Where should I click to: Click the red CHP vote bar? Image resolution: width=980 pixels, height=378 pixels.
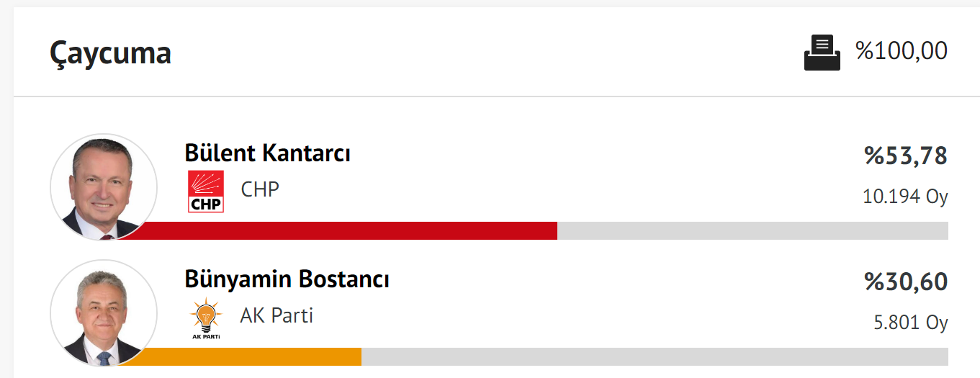pos(338,230)
